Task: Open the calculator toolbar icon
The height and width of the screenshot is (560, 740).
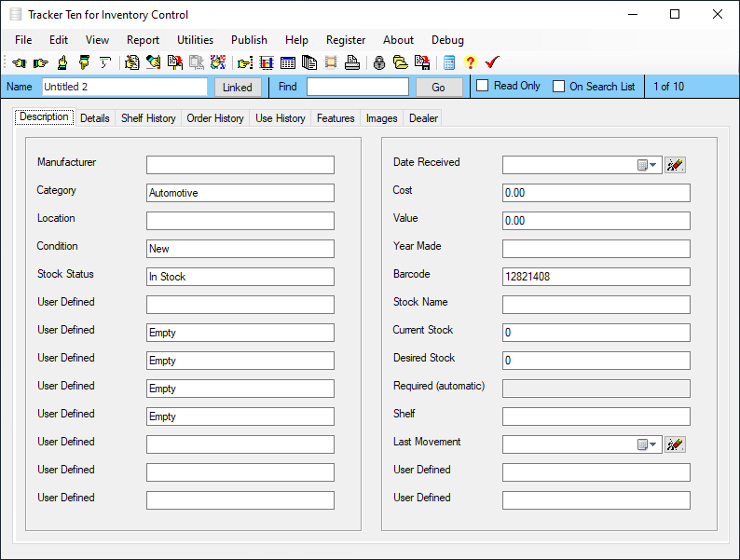Action: [449, 62]
